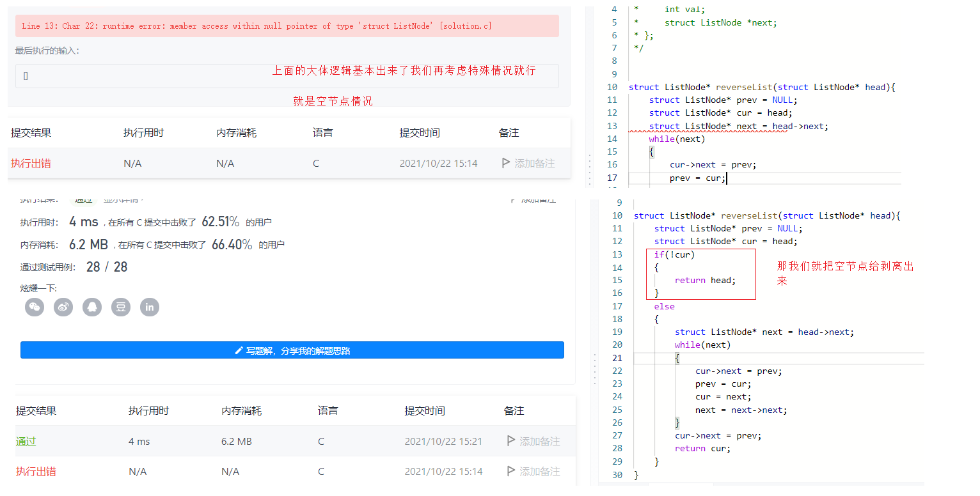The image size is (980, 496).
Task: Click 添加备注 in the bottom-most 15:14 row
Action: click(x=539, y=471)
